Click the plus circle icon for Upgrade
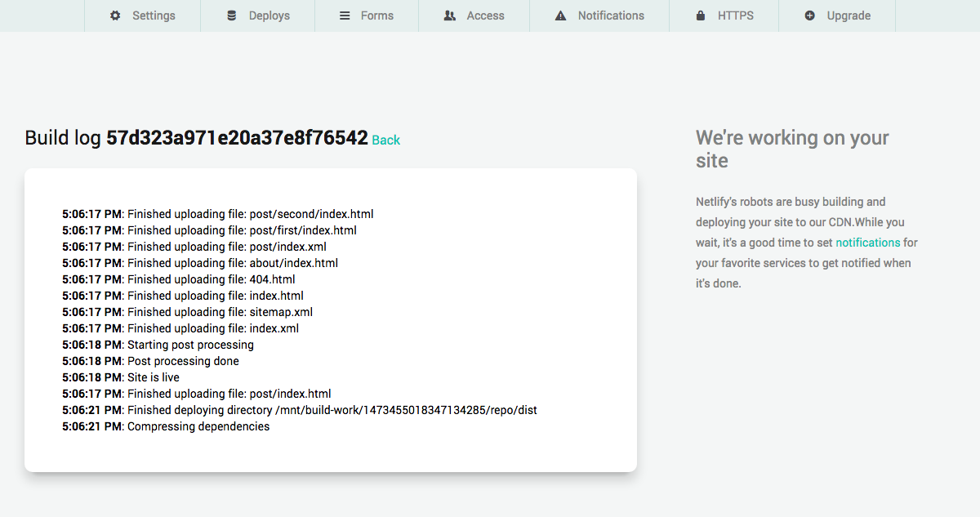 click(810, 16)
